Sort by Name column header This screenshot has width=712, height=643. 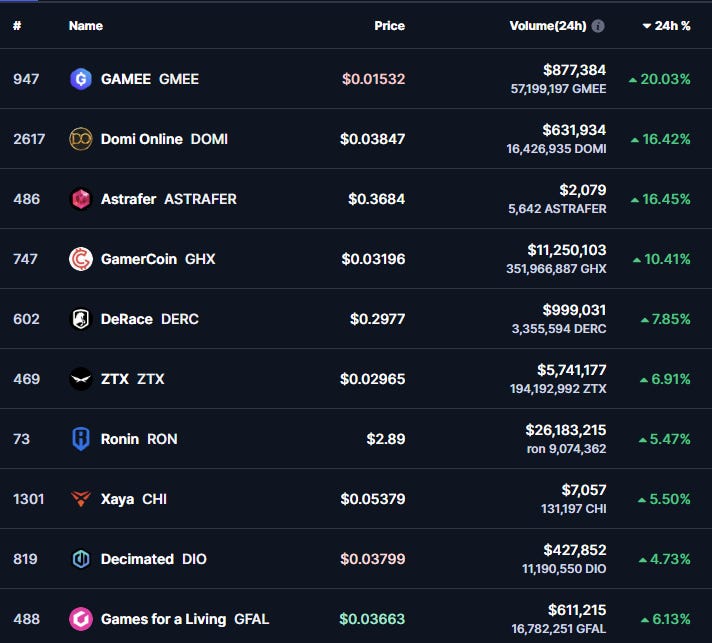86,26
